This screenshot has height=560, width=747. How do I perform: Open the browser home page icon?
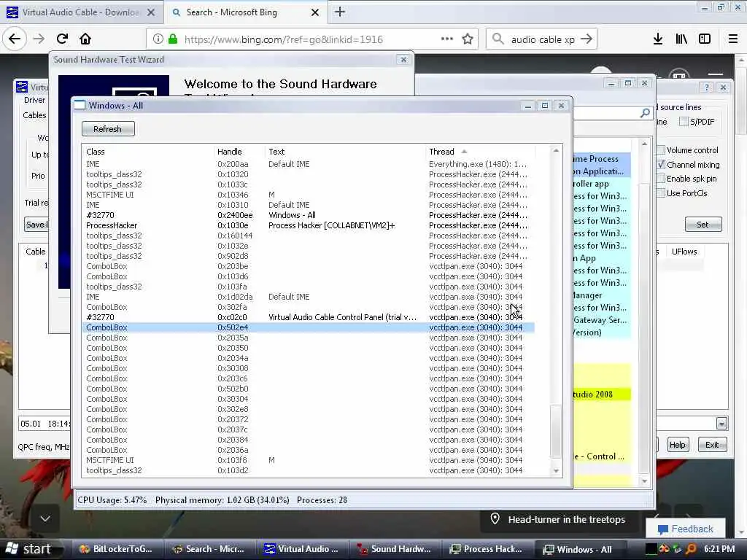[x=85, y=39]
